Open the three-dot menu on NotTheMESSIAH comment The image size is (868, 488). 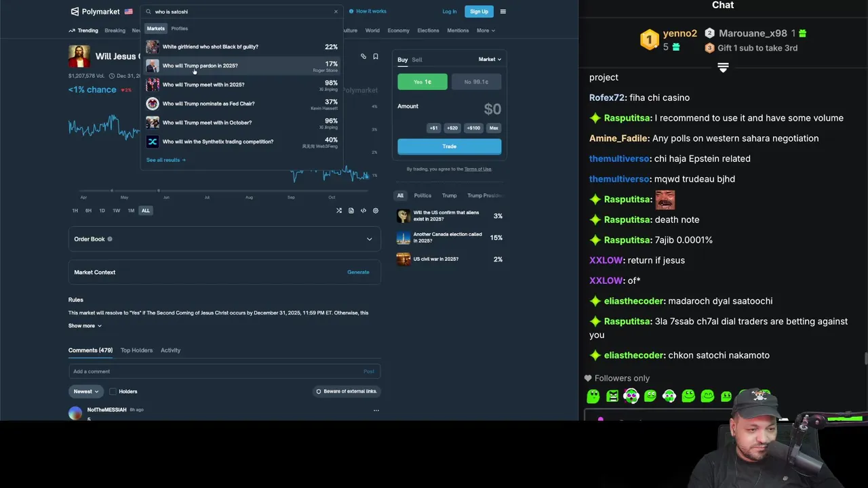pos(376,410)
